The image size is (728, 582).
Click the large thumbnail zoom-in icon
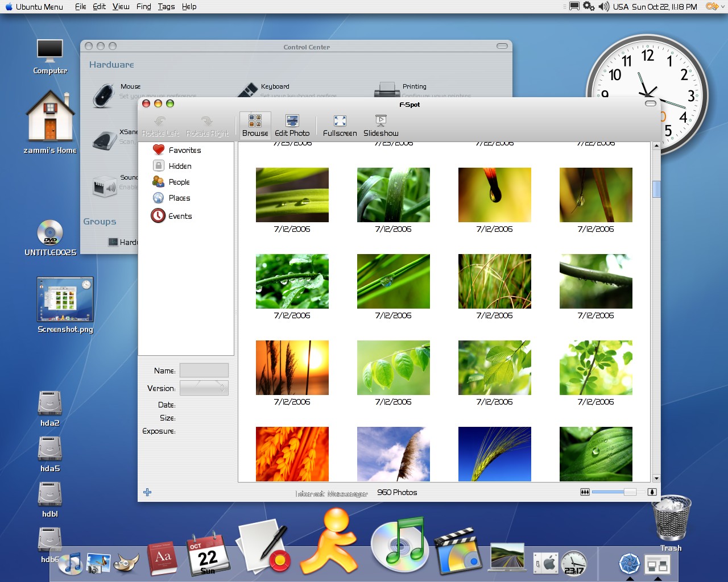tap(652, 492)
